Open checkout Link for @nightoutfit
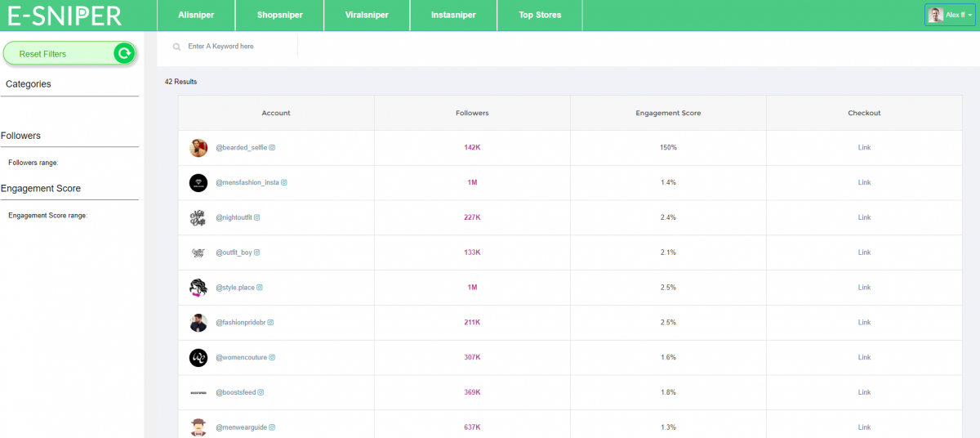This screenshot has width=980, height=438. (864, 217)
